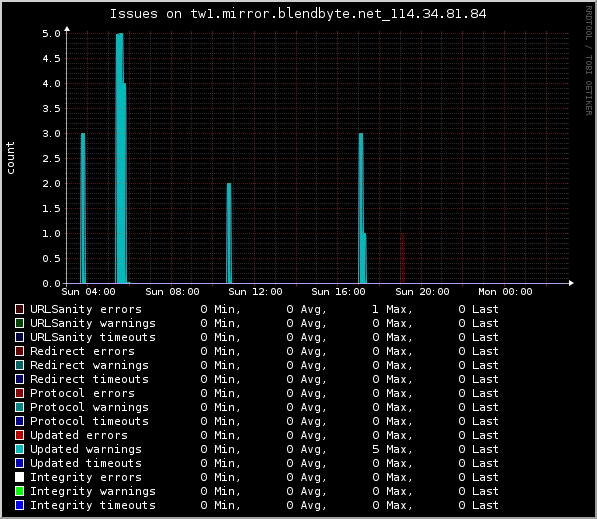Select the Protocol timeouts blue swatch
Viewport: 597px width, 519px height.
19,421
